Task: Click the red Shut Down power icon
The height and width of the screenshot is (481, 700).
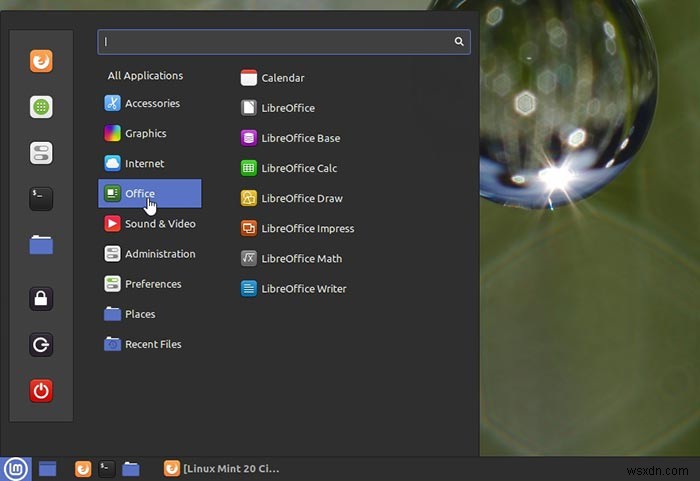Action: (41, 391)
